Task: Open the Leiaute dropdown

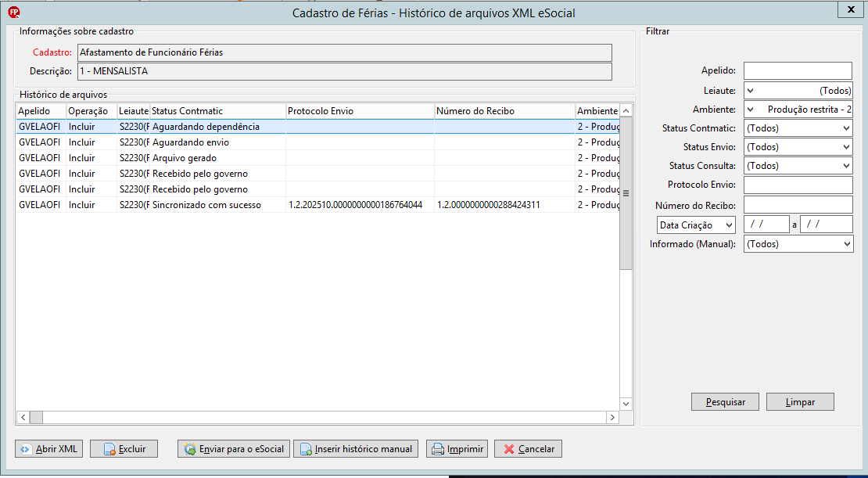Action: (x=798, y=90)
